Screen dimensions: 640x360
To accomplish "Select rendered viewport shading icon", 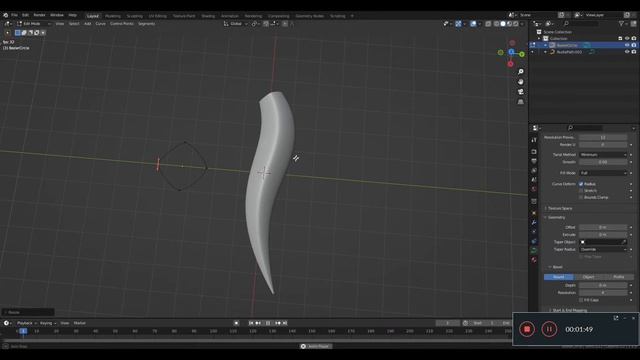I will [x=516, y=24].
